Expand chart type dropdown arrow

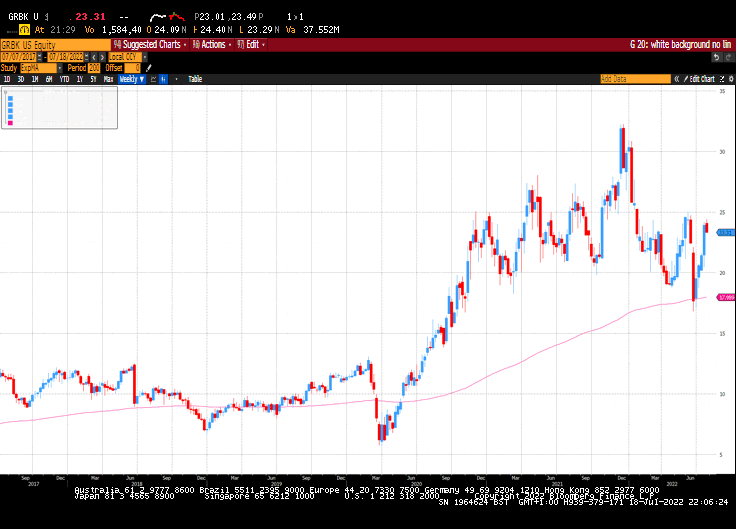pos(176,79)
